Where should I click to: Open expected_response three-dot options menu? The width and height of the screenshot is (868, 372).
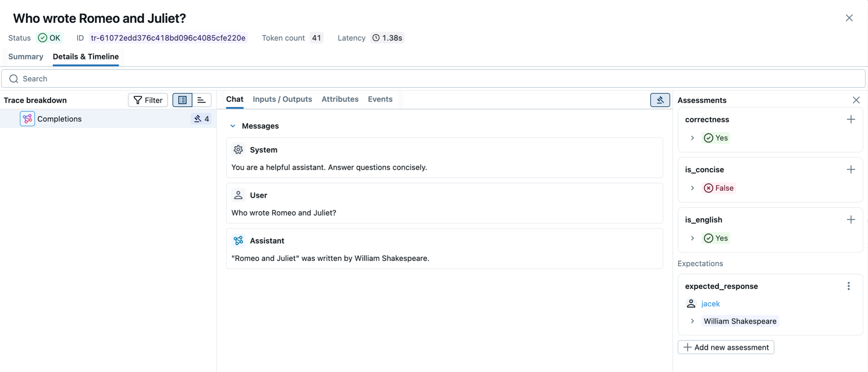(x=848, y=286)
